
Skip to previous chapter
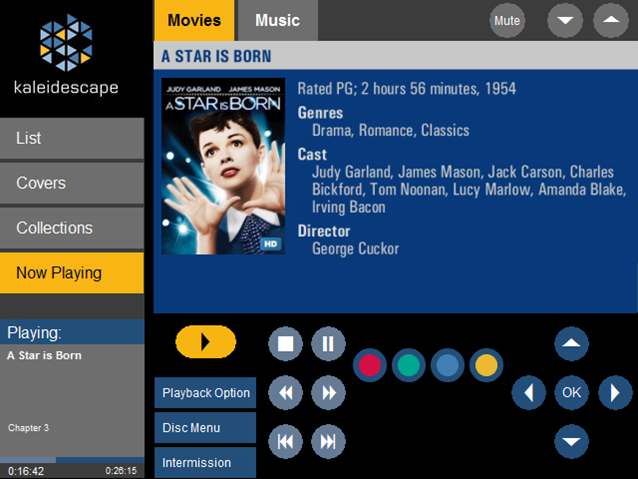[x=285, y=440]
